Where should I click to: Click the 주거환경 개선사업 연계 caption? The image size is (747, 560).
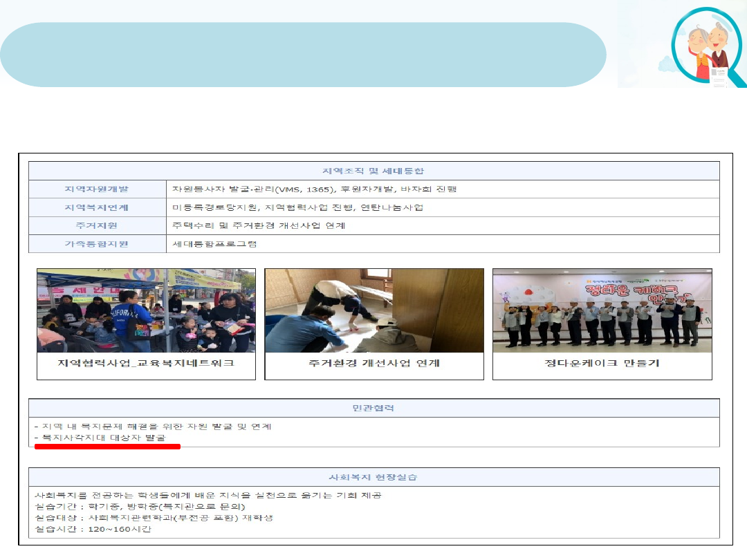[374, 364]
